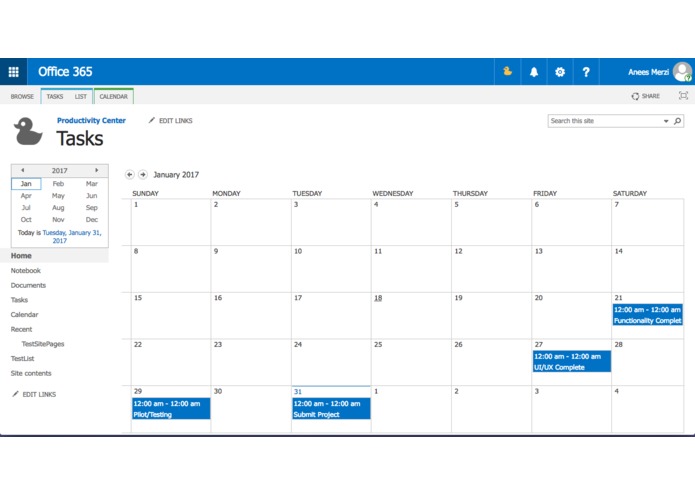Click pencil icon of sidebar EDIT LINKS

pos(16,394)
